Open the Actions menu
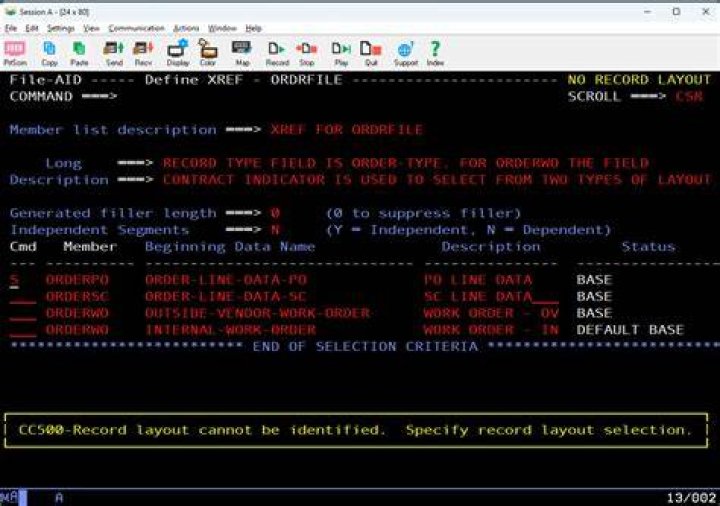The width and height of the screenshot is (720, 506). (186, 28)
